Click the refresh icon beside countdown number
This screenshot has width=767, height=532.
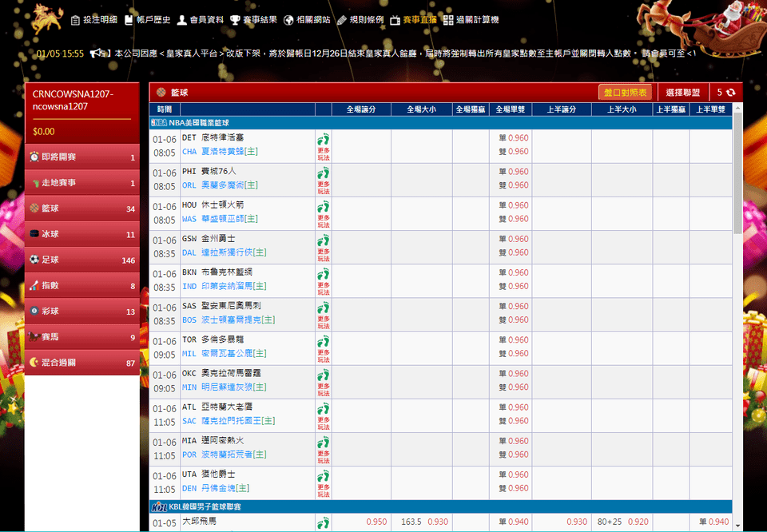click(730, 93)
